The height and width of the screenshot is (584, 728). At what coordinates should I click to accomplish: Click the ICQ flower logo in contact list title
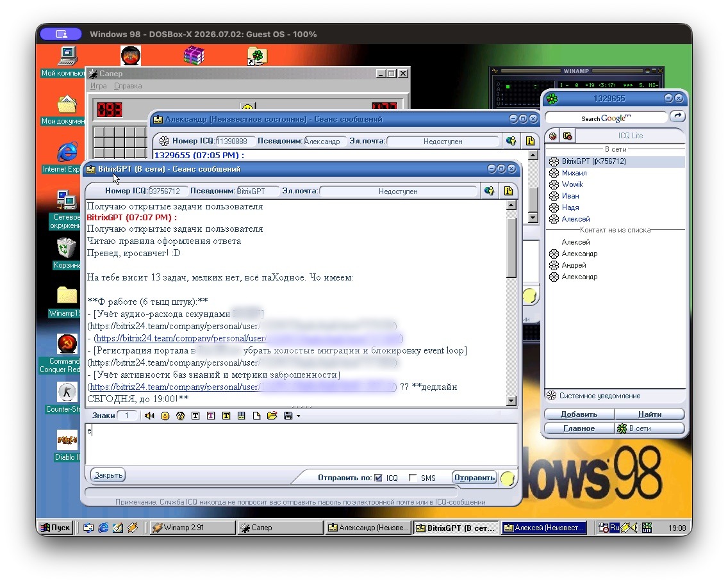[552, 99]
